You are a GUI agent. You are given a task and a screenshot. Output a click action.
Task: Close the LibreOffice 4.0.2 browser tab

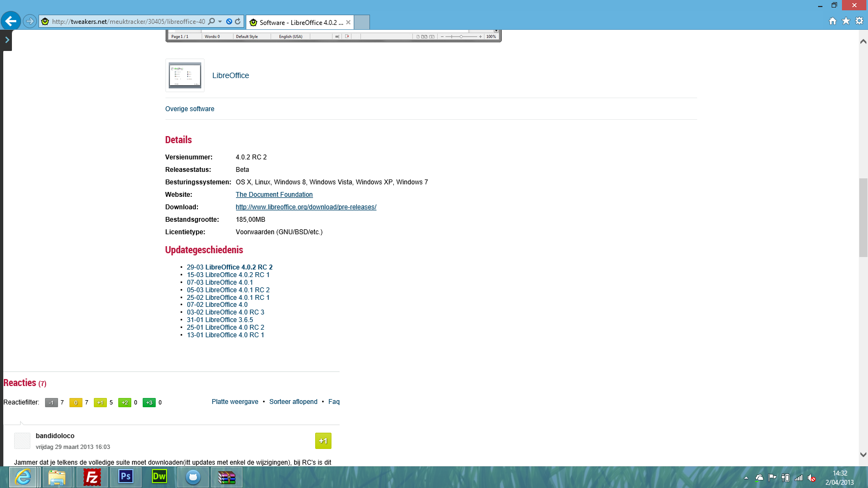pos(348,22)
